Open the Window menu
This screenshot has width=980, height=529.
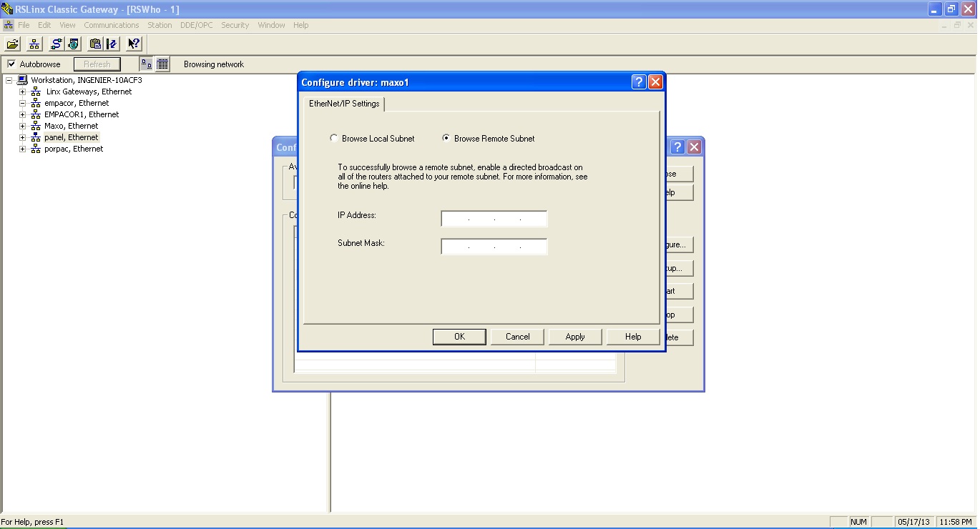click(x=271, y=25)
